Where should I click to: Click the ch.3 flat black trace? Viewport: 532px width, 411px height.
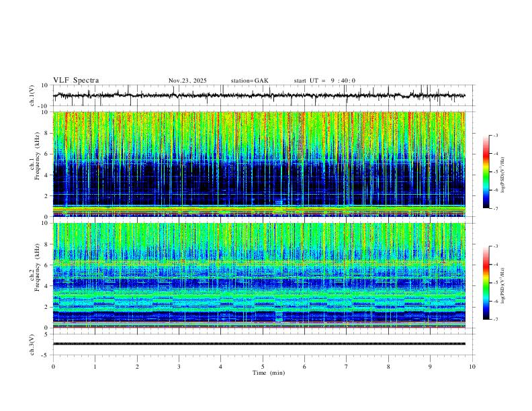[x=259, y=344]
